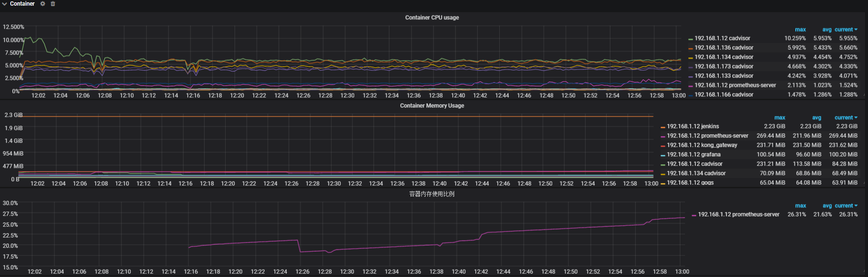The height and width of the screenshot is (277, 868).
Task: Sort Memory Usage legend by avg
Action: coord(816,118)
